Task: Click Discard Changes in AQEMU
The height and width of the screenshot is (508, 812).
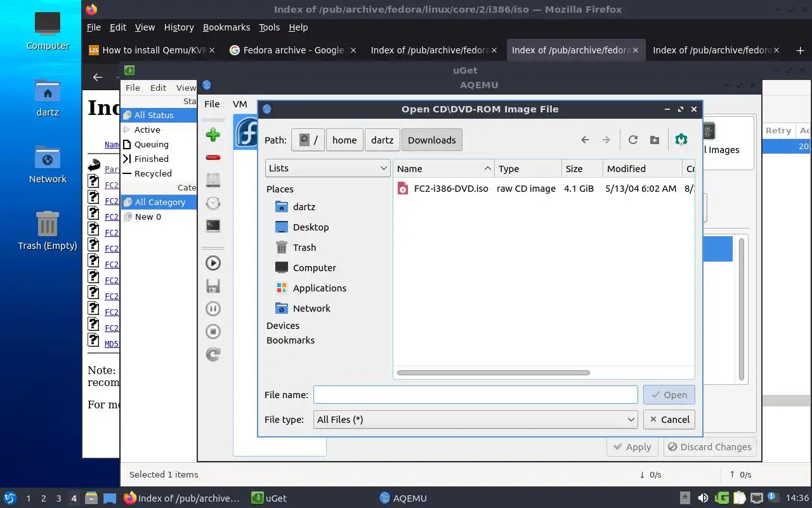Action: coord(709,447)
